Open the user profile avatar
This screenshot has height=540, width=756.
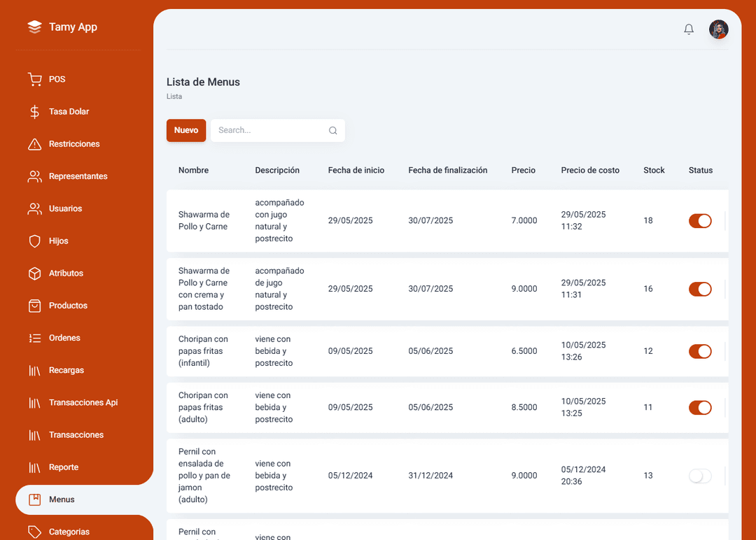point(718,29)
